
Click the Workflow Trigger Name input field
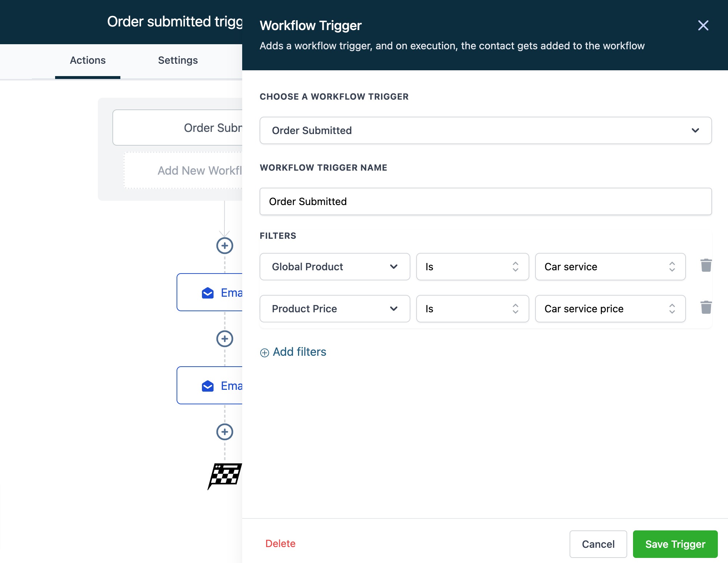(x=485, y=201)
